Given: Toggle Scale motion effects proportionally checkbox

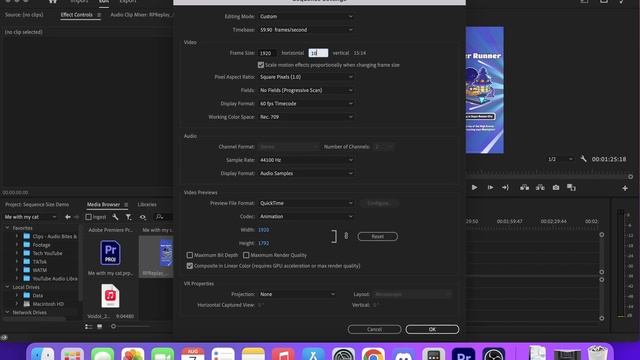Looking at the screenshot, I should [261, 65].
